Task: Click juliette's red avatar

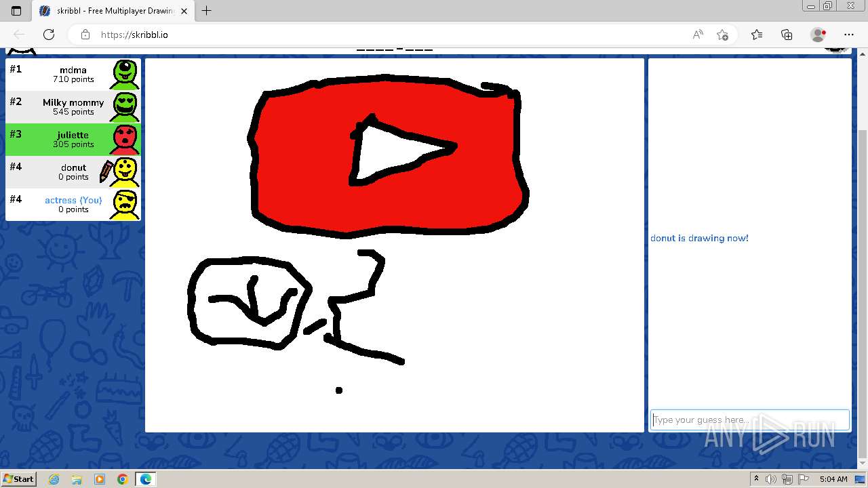Action: pos(125,140)
